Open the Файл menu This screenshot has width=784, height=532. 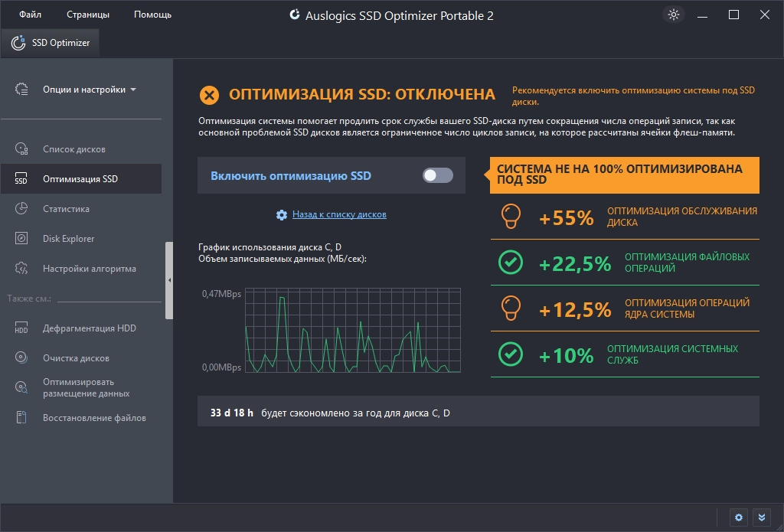click(30, 15)
